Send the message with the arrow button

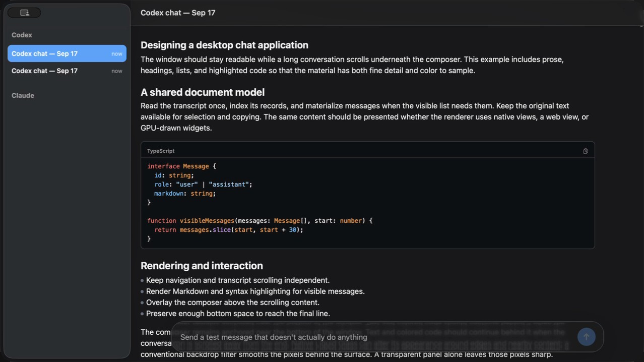(586, 337)
